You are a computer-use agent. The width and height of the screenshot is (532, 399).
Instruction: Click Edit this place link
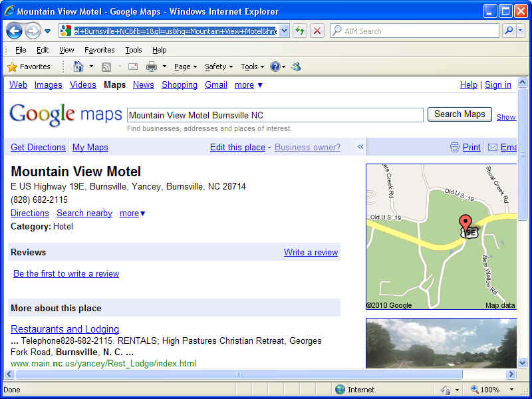[x=237, y=147]
